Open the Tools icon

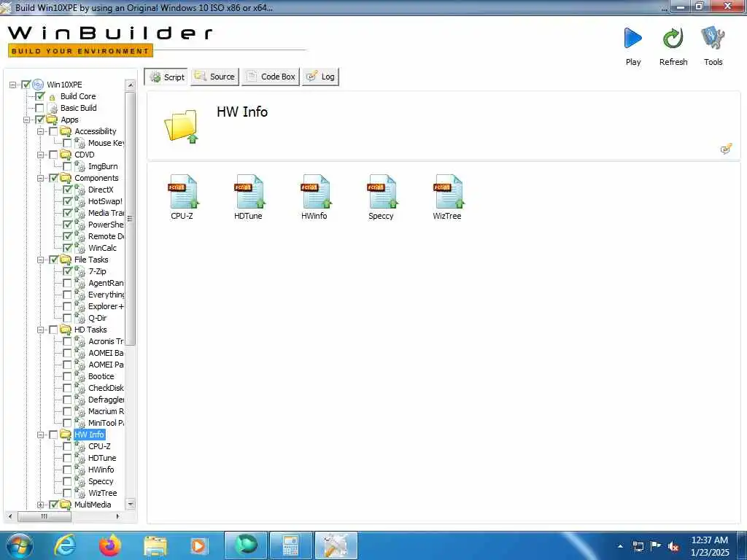pos(713,38)
